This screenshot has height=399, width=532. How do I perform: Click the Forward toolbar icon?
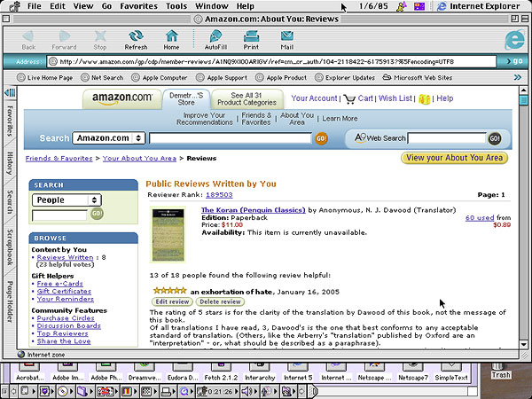click(64, 40)
